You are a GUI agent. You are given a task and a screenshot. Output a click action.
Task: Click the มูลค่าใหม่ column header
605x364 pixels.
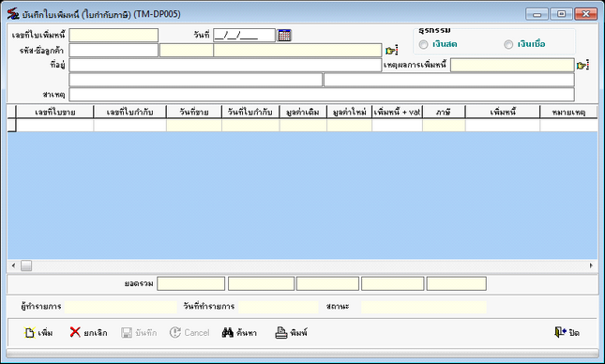coord(350,112)
